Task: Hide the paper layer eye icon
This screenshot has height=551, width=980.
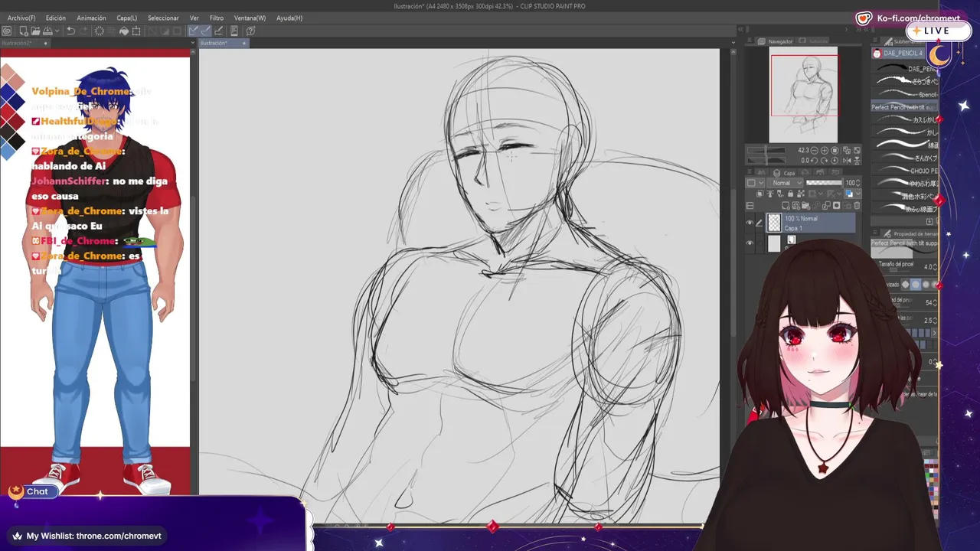Action: click(750, 243)
